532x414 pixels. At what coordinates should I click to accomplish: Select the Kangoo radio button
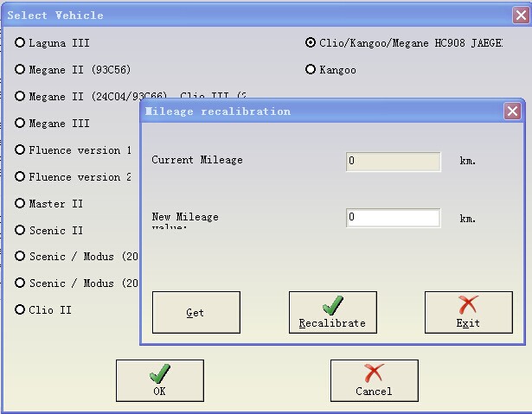(311, 69)
